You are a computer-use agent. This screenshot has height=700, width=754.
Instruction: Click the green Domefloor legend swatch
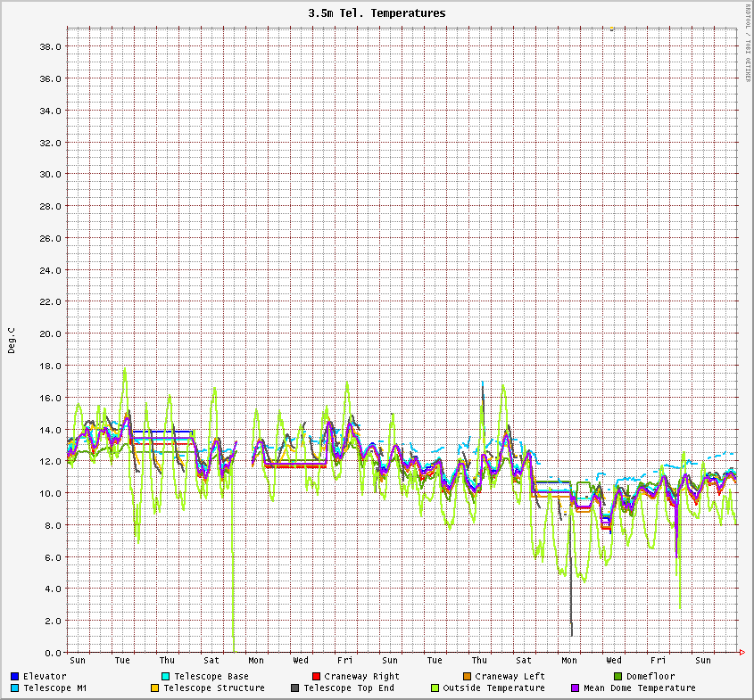tap(617, 677)
